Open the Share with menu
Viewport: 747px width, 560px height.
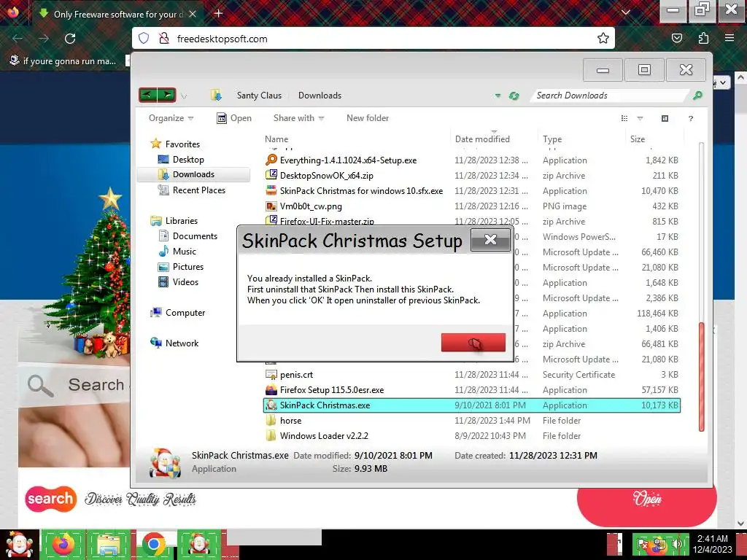(298, 118)
